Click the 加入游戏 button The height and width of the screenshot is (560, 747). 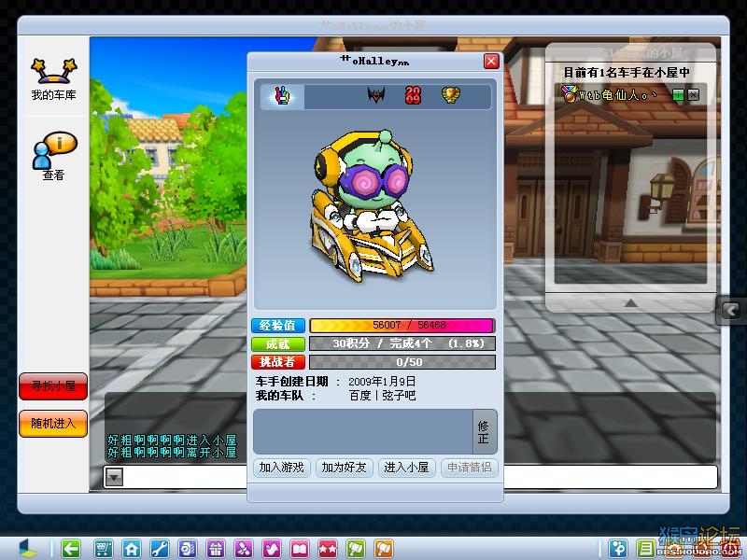click(282, 468)
